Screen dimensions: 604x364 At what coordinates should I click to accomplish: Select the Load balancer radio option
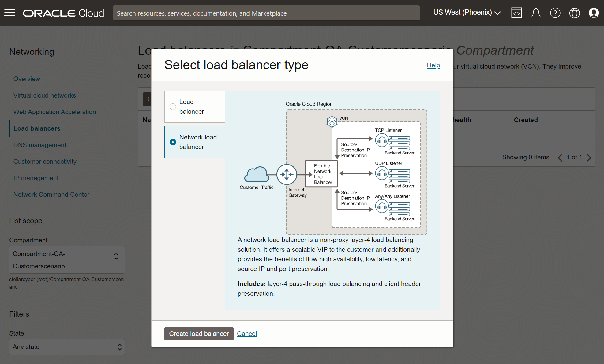pyautogui.click(x=173, y=107)
